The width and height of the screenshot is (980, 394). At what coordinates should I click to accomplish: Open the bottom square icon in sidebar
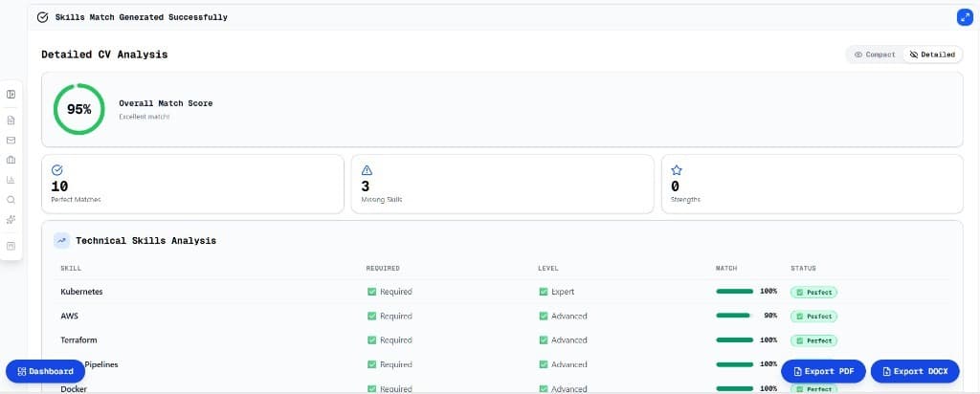click(11, 246)
